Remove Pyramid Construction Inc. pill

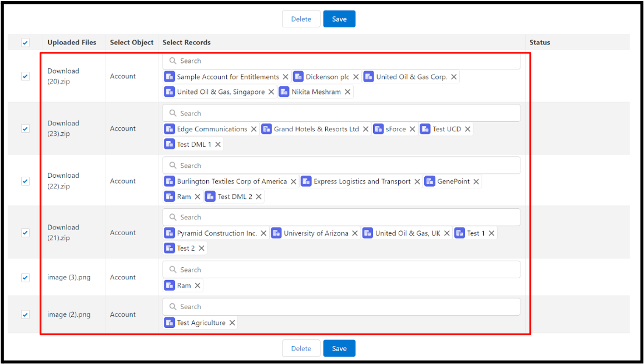click(x=263, y=233)
